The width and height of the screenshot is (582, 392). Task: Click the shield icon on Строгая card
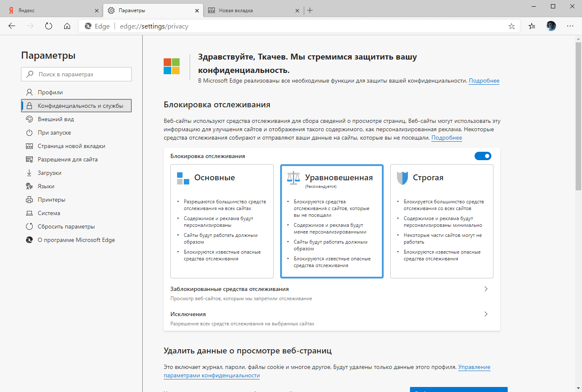(402, 178)
